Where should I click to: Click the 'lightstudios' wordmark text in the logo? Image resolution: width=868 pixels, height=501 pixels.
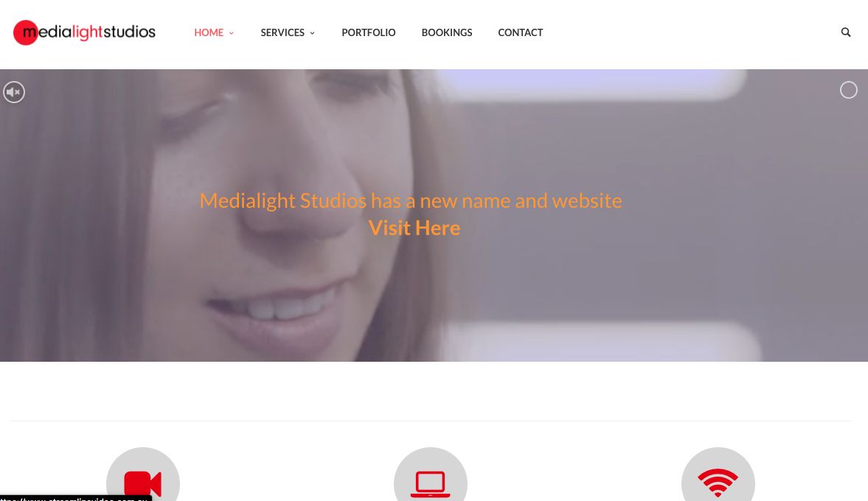pyautogui.click(x=114, y=32)
